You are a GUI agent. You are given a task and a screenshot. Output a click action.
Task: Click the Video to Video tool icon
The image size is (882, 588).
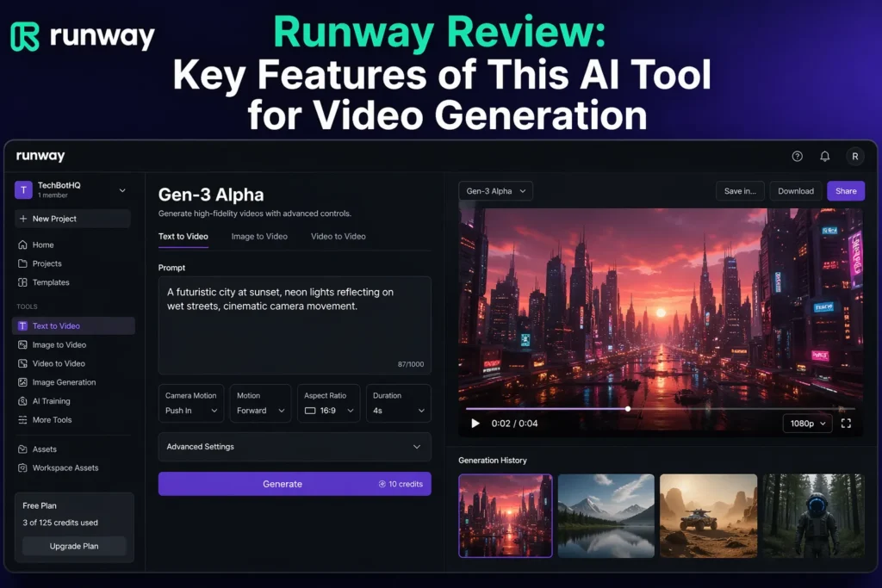point(22,363)
